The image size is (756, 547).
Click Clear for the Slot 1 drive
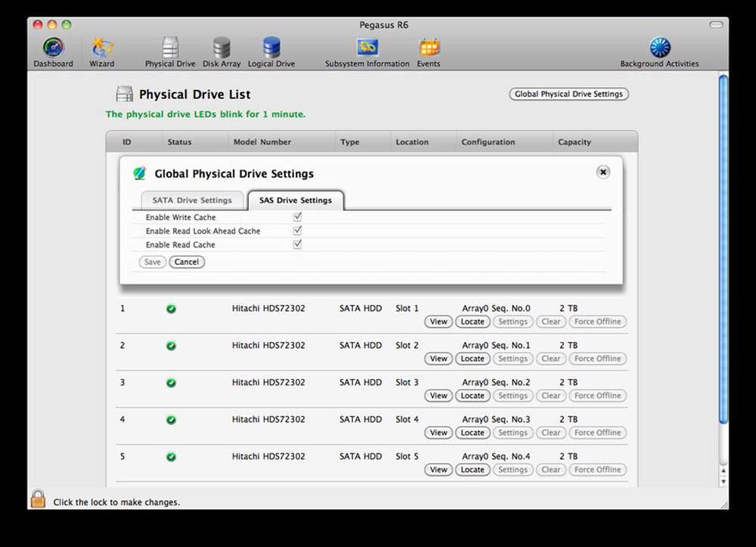coord(550,322)
